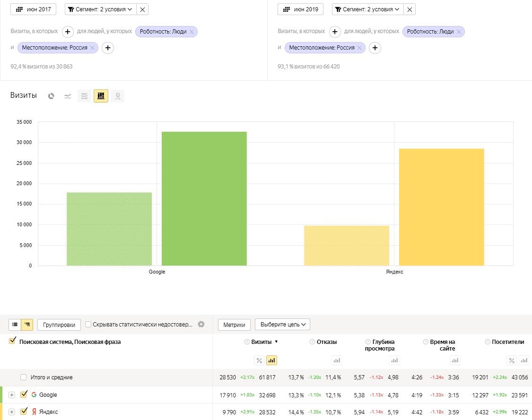532x420 pixels.
Task: Show help for Глубина просмотра metric
Action: (x=368, y=342)
